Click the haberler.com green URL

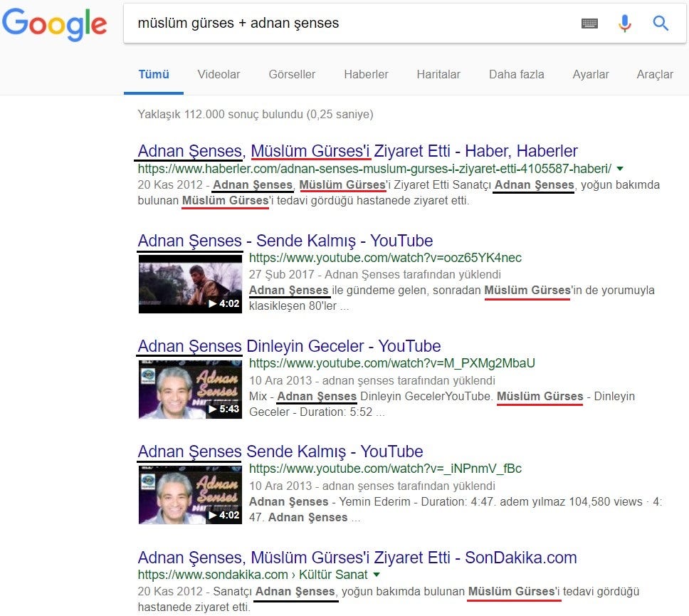tap(374, 168)
